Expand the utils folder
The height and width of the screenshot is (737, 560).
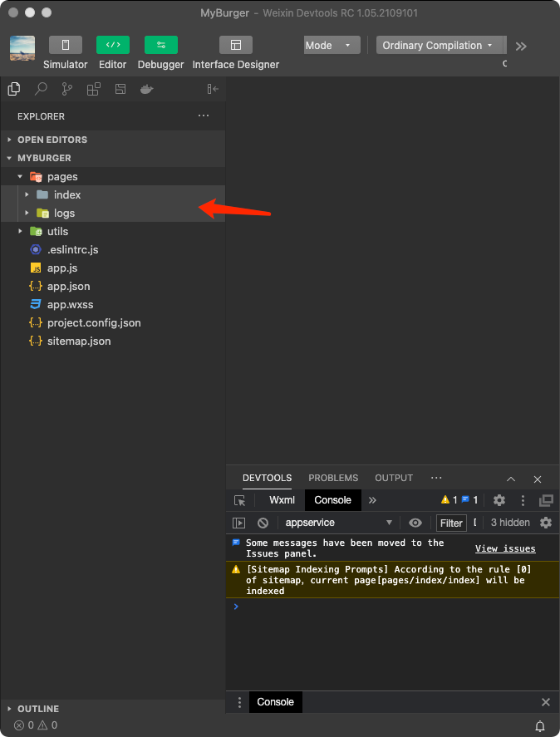[113, 231]
